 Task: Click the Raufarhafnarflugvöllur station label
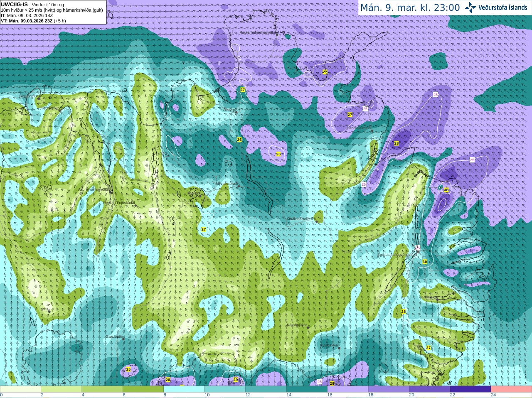[258, 32]
